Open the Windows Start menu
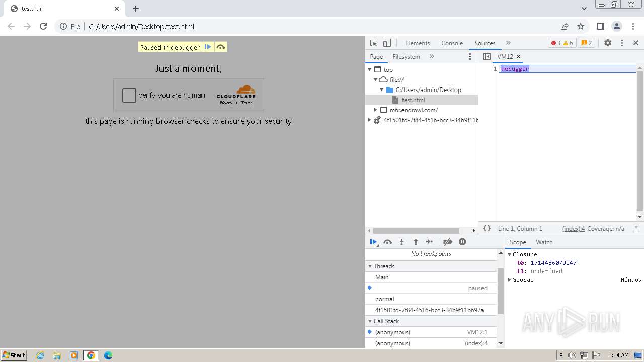This screenshot has height=362, width=644. 14,355
